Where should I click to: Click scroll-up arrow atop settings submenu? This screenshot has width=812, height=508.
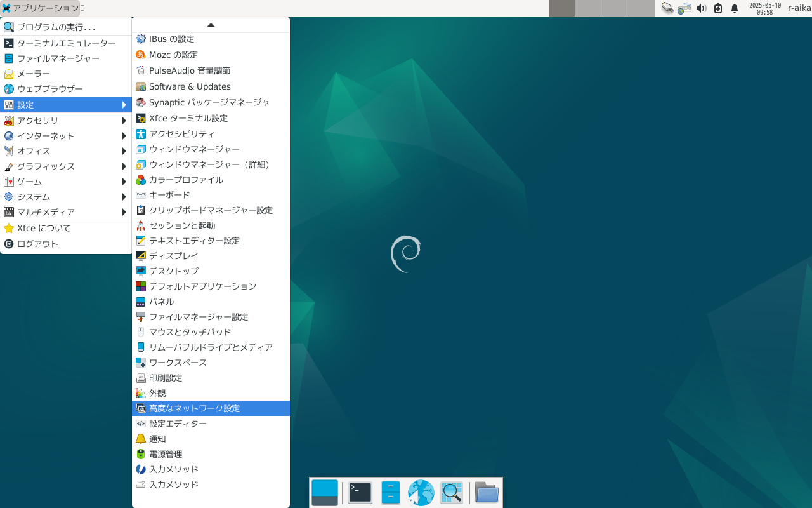[211, 25]
